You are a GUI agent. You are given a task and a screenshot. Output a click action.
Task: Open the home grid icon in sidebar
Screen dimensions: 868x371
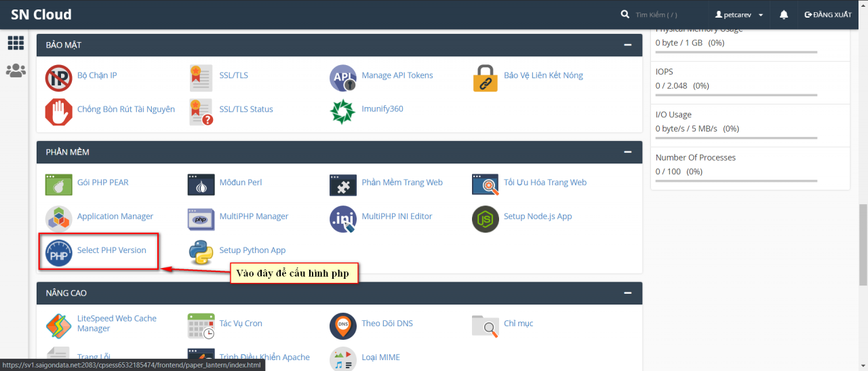pos(16,43)
